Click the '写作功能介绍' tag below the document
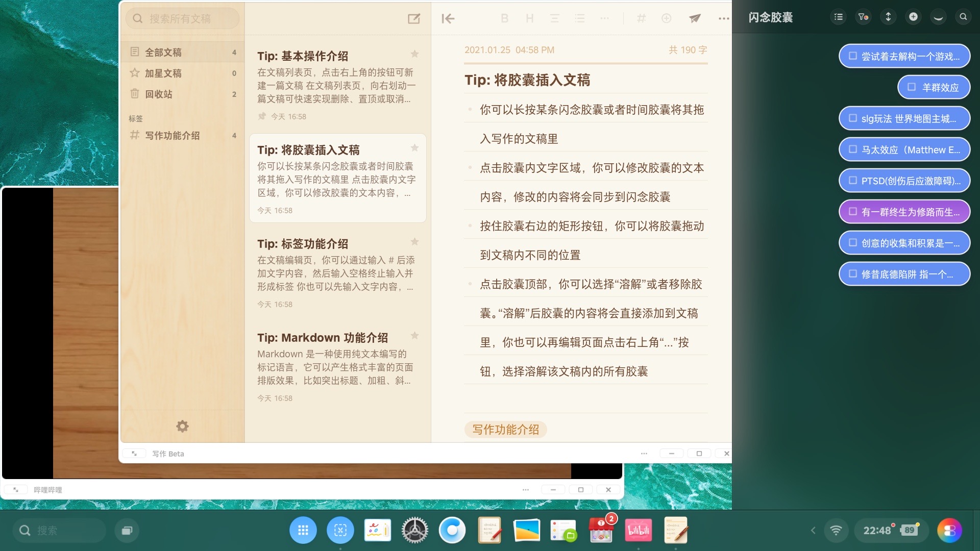This screenshot has width=980, height=551. pyautogui.click(x=505, y=430)
